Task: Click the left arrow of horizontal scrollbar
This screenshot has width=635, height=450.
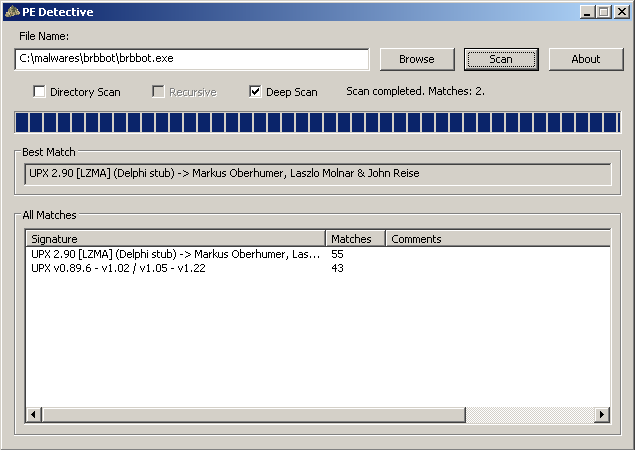Action: pos(33,414)
